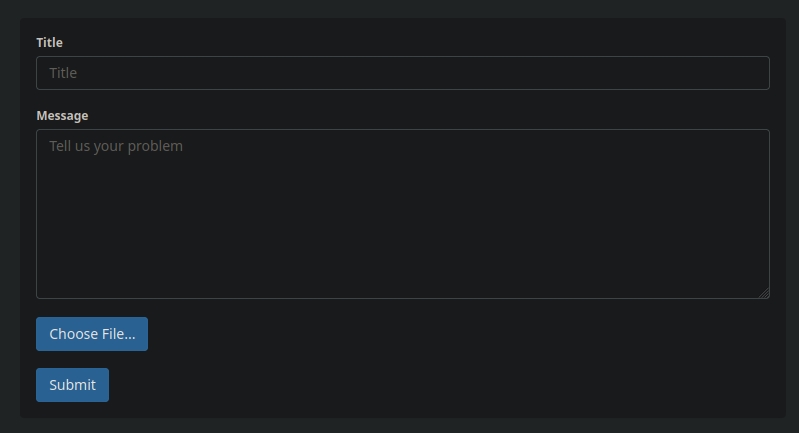The image size is (799, 433).
Task: Click the "Tell us your problem" placeholder
Action: [x=116, y=146]
